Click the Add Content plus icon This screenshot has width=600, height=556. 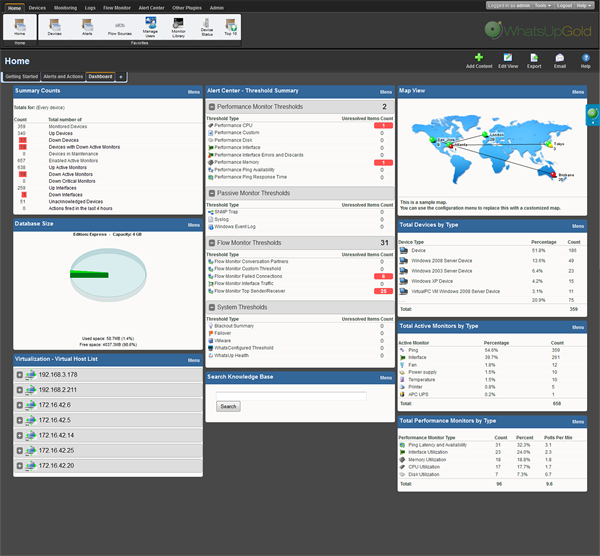pyautogui.click(x=479, y=57)
